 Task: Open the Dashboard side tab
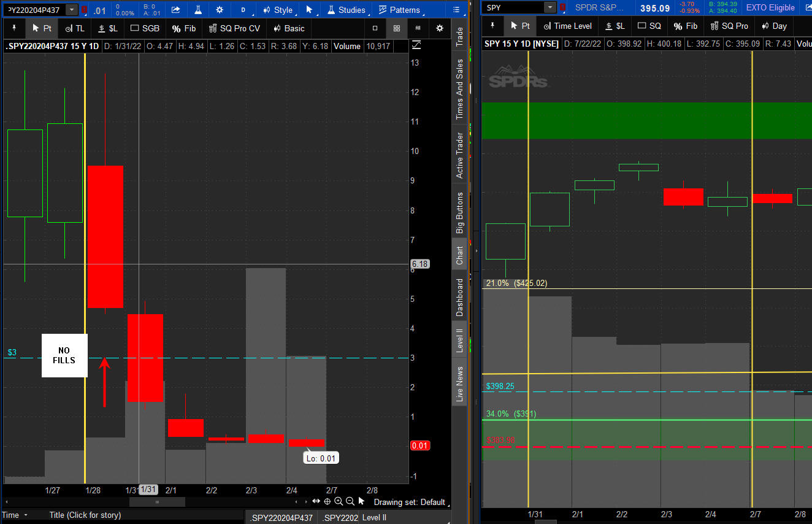pyautogui.click(x=459, y=298)
